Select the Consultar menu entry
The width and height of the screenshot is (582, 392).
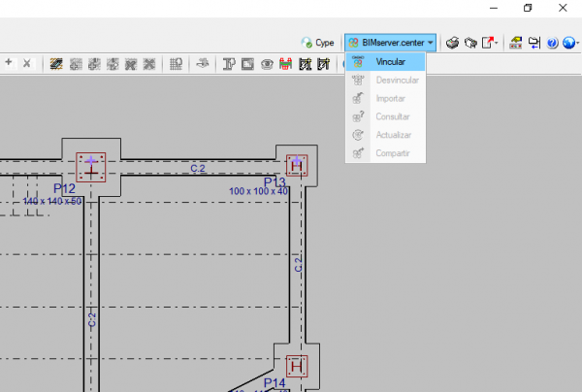point(385,116)
